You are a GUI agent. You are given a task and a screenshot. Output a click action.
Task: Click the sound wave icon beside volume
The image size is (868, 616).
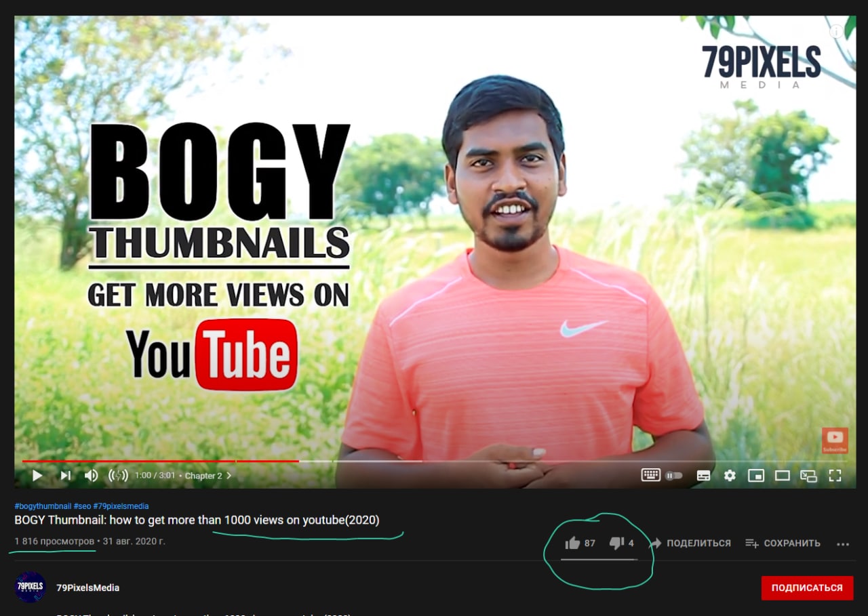118,476
